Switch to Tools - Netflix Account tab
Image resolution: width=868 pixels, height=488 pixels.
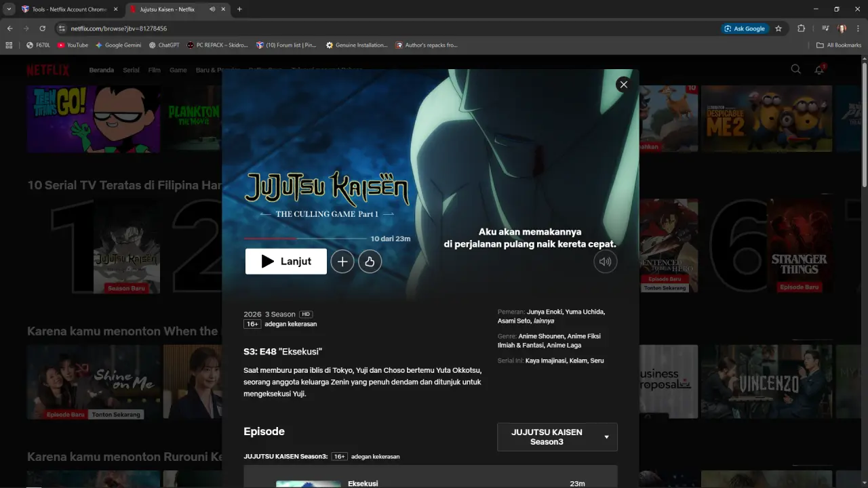[x=69, y=9]
